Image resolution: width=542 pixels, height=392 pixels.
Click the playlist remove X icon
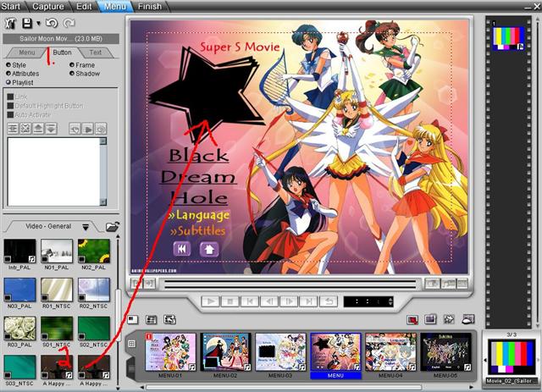tap(25, 129)
